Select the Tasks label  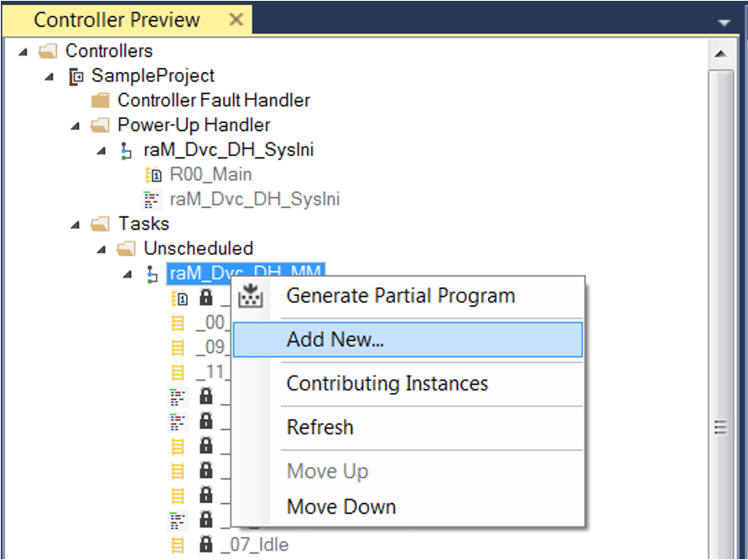pos(143,224)
